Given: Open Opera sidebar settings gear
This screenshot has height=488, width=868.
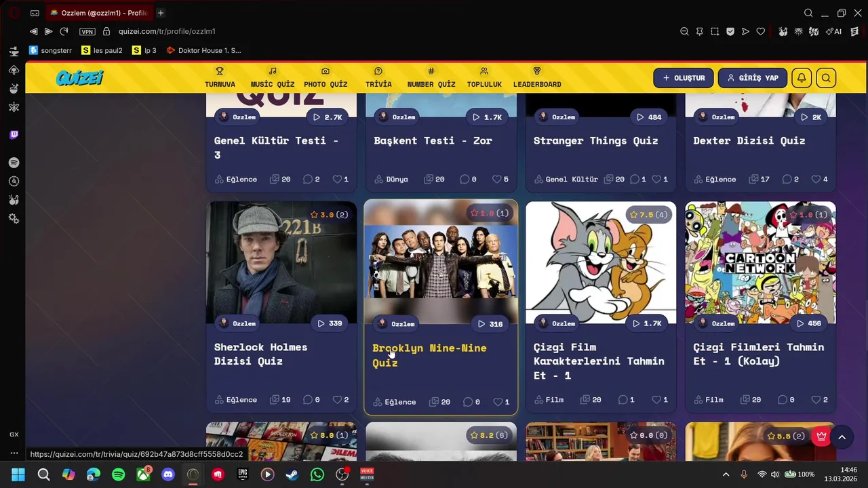Looking at the screenshot, I should 14,219.
